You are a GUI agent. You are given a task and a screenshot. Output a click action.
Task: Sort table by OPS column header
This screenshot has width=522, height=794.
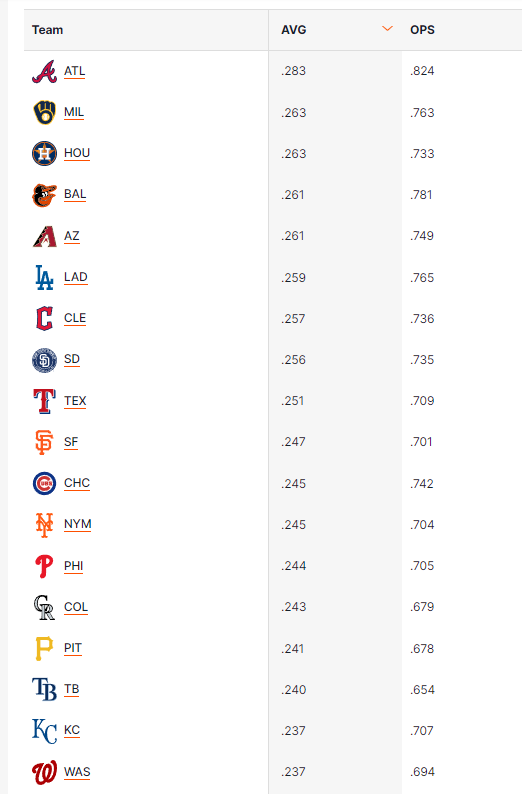coord(422,30)
